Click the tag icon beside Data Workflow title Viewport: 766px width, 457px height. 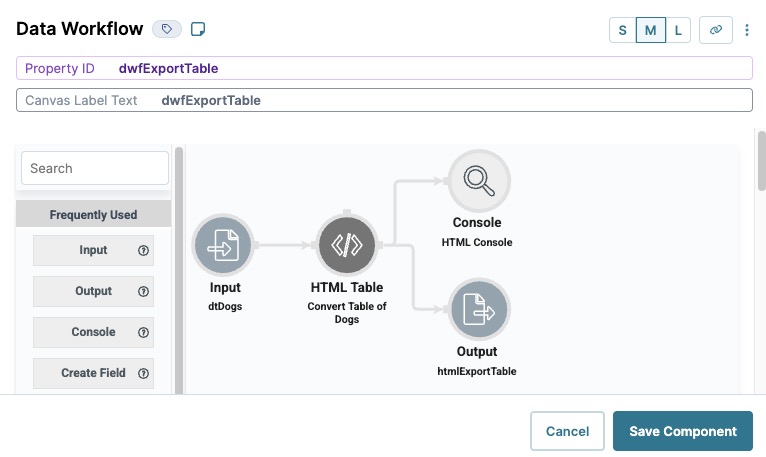point(167,29)
